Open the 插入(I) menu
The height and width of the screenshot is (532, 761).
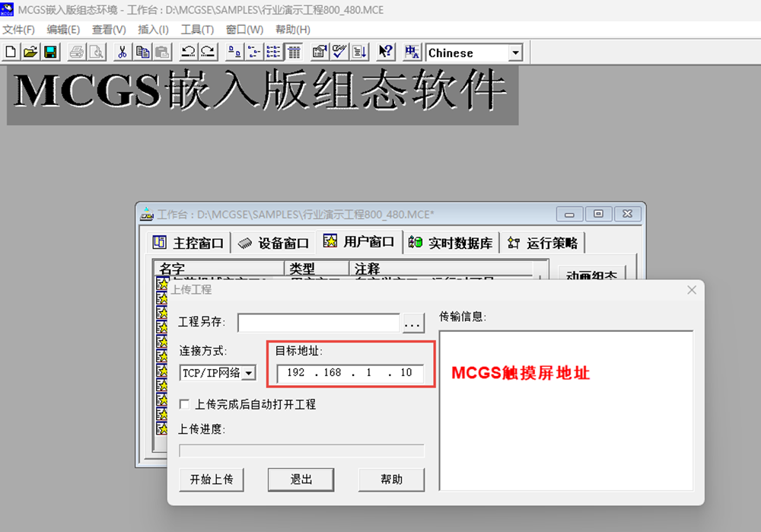[x=153, y=30]
